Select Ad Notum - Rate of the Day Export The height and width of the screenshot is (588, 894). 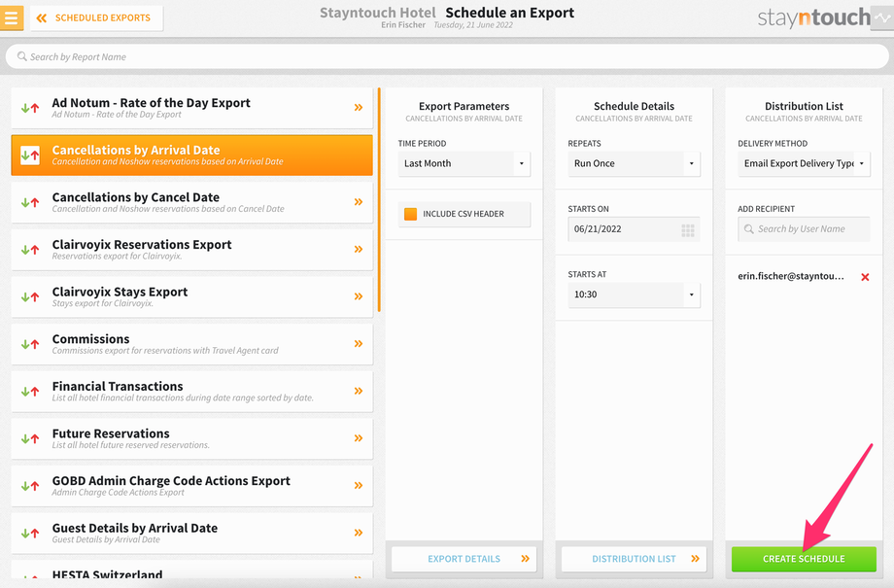[x=191, y=108]
